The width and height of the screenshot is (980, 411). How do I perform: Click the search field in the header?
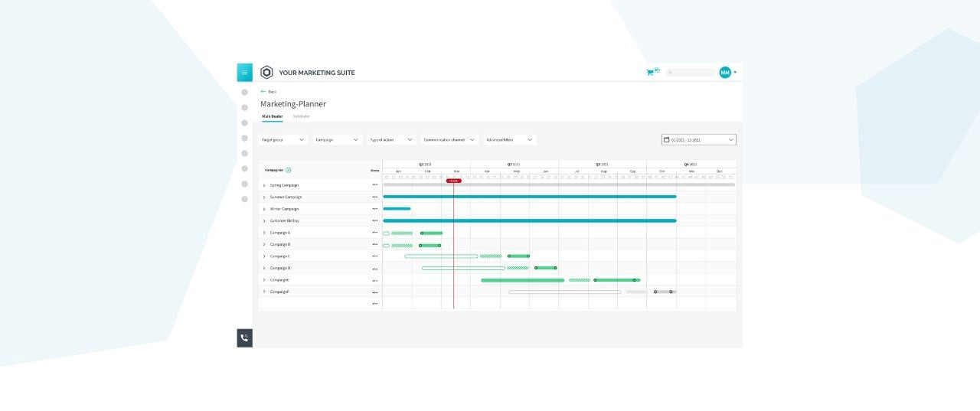[692, 73]
